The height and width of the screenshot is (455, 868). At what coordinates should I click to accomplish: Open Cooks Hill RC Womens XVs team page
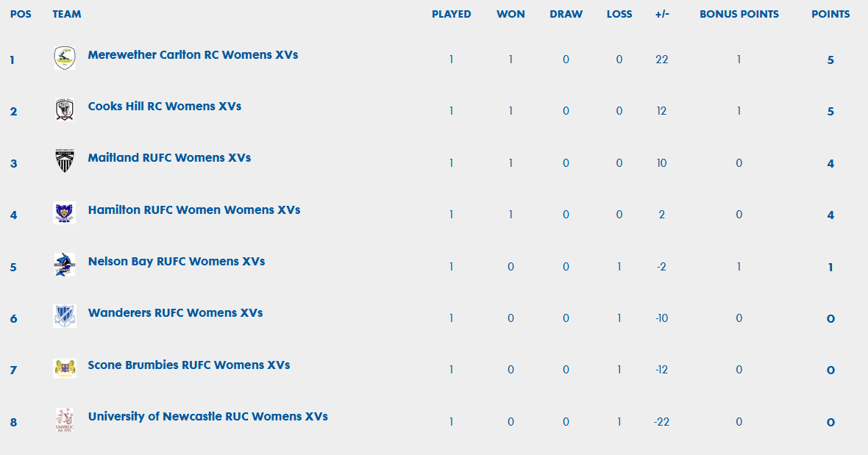point(165,106)
